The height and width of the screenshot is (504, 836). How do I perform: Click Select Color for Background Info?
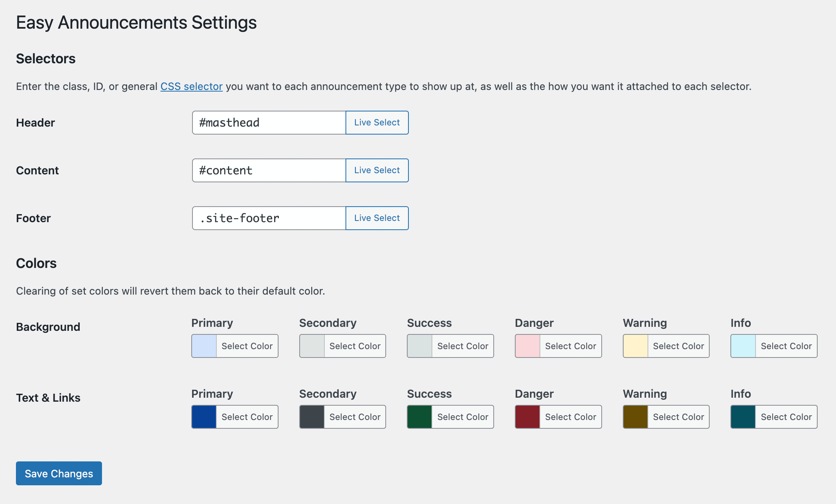(786, 346)
